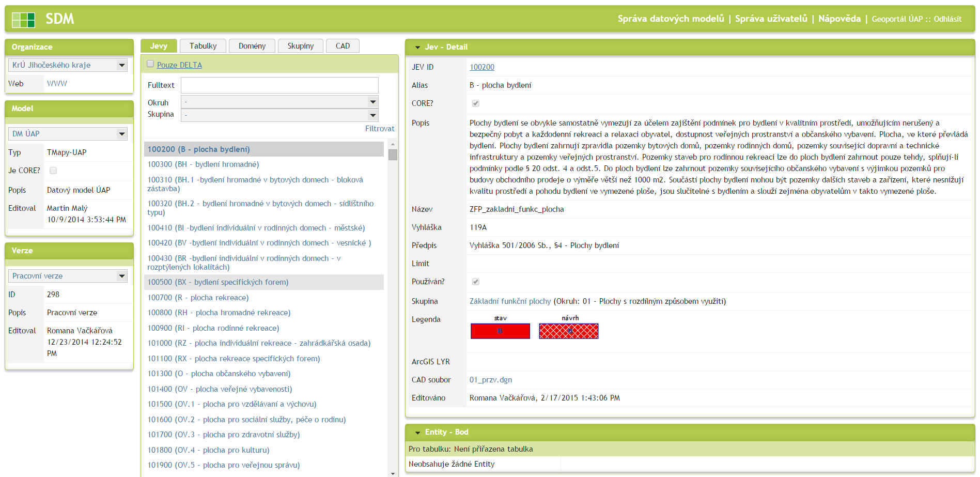Click the list scrollbar up arrow
The width and height of the screenshot is (980, 477).
pyautogui.click(x=393, y=145)
